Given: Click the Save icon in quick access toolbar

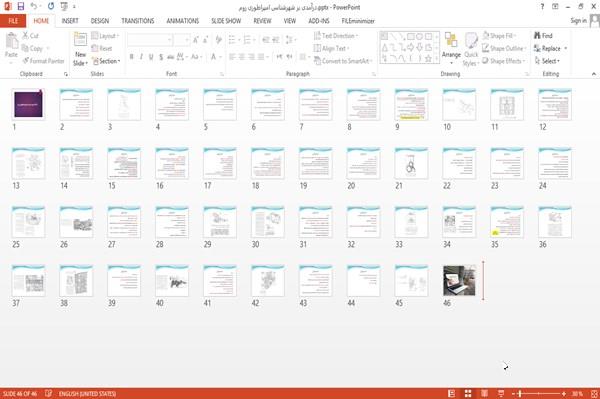Looking at the screenshot, I should [x=21, y=7].
